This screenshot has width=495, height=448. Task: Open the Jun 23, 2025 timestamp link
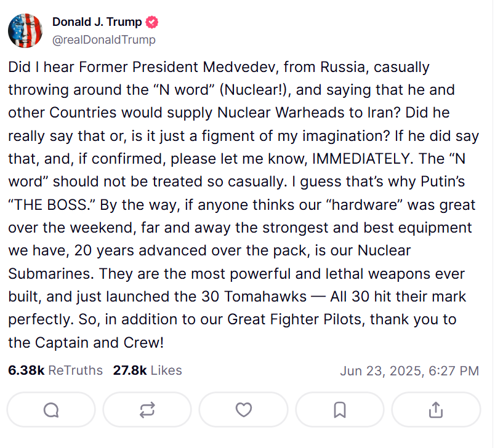[409, 371]
